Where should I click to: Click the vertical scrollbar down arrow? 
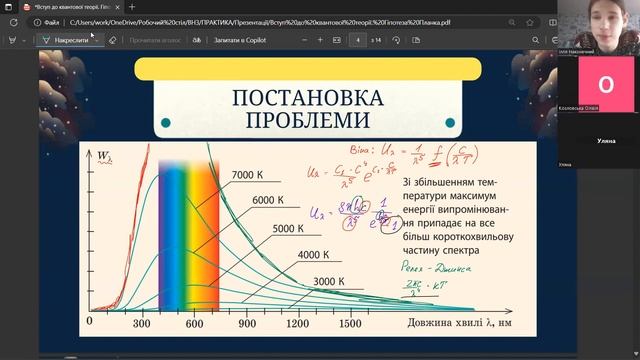(x=636, y=353)
